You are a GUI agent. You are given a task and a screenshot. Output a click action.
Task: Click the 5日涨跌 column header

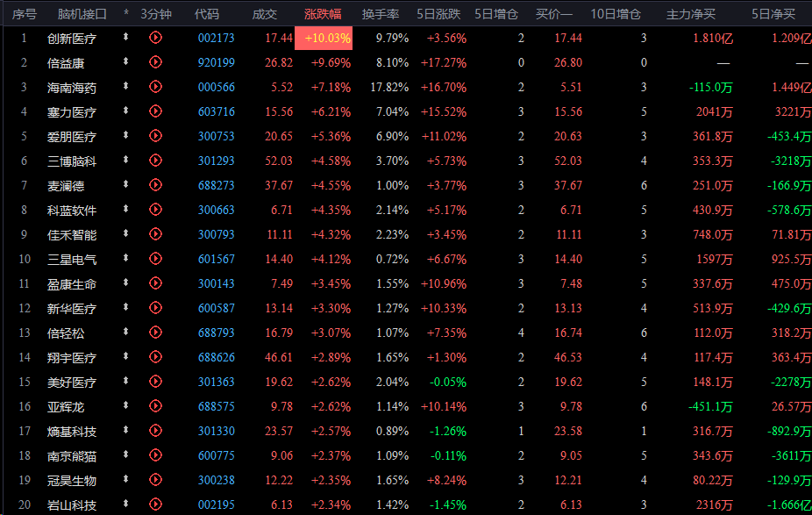(x=438, y=14)
